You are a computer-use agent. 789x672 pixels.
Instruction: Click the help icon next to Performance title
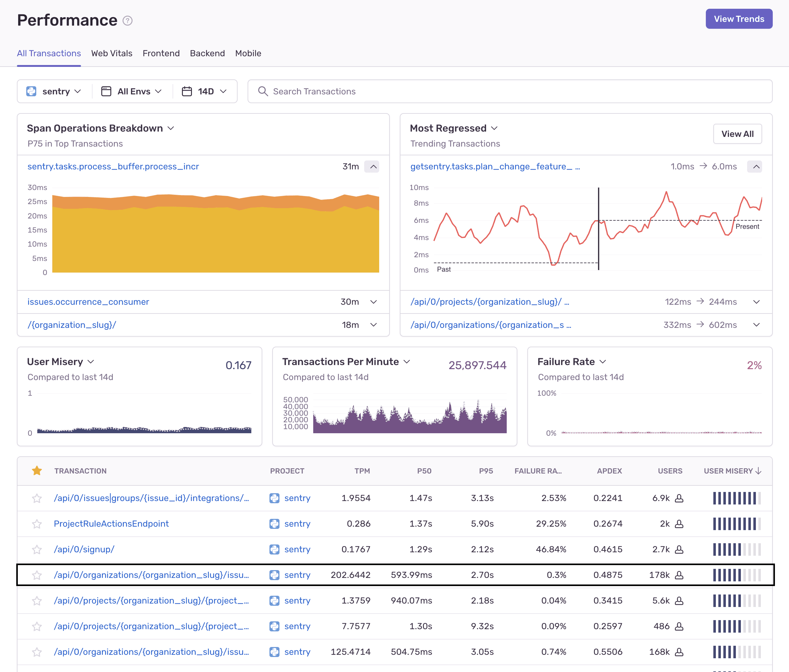pyautogui.click(x=128, y=21)
